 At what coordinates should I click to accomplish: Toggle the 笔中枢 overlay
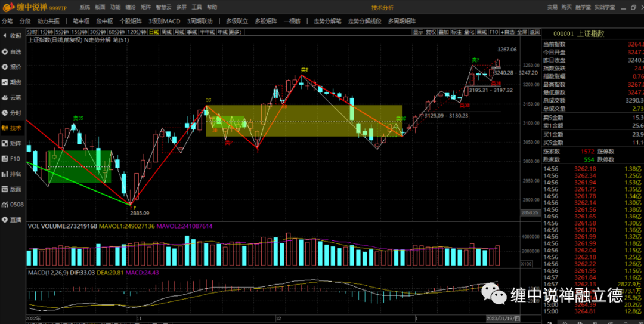pyautogui.click(x=81, y=21)
